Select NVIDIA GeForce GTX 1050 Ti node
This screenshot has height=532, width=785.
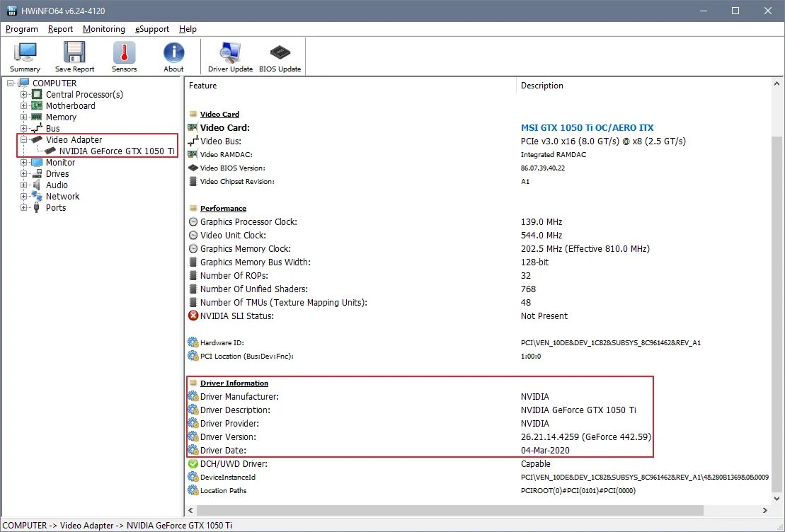coord(117,151)
